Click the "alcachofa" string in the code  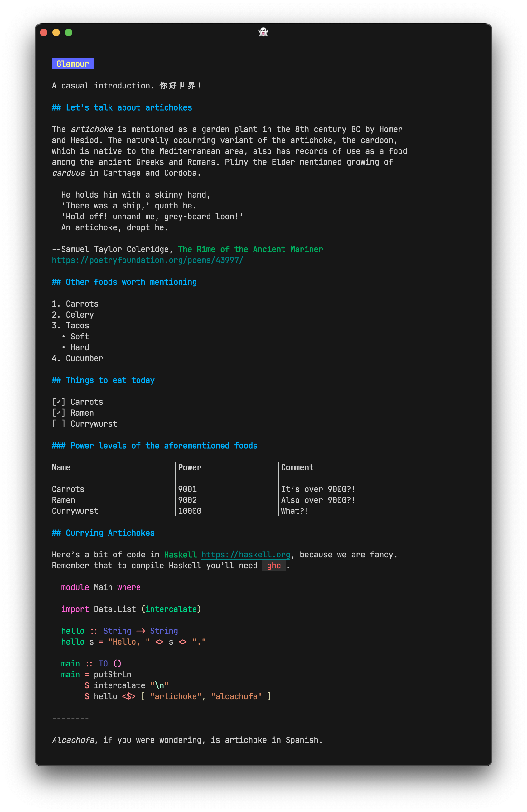[236, 696]
